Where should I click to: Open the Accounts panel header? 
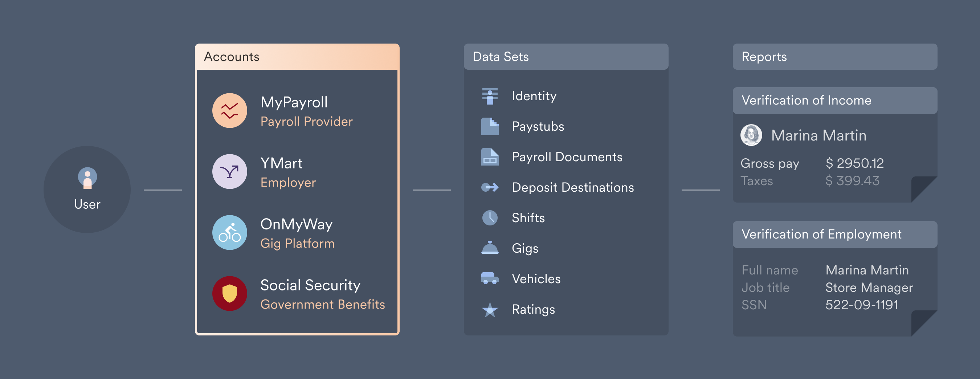coord(297,57)
